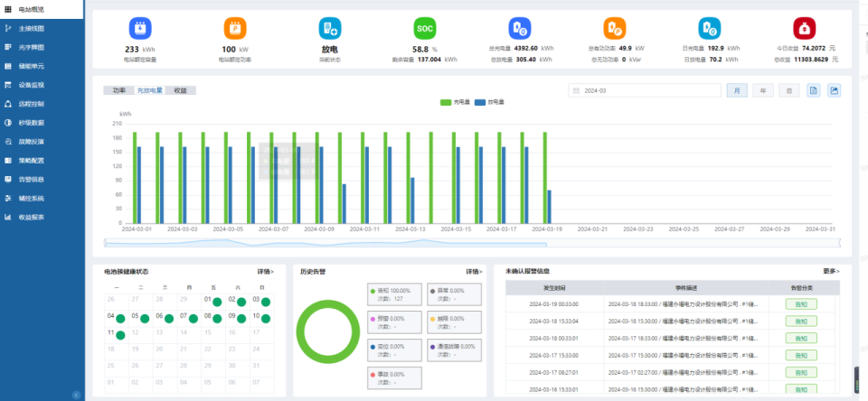Open 光字牌图 sidebar item
The width and height of the screenshot is (868, 401).
42,47
